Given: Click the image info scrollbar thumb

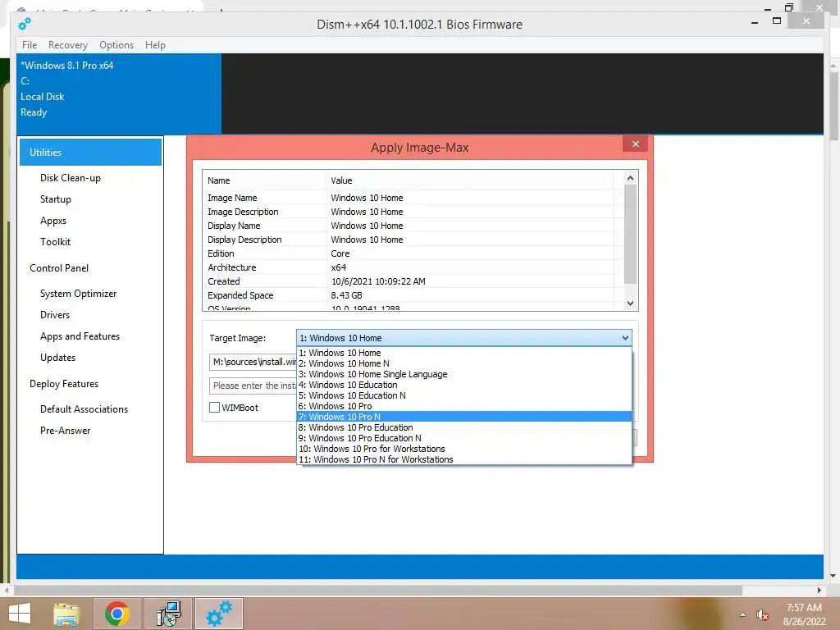Looking at the screenshot, I should coord(631,234).
